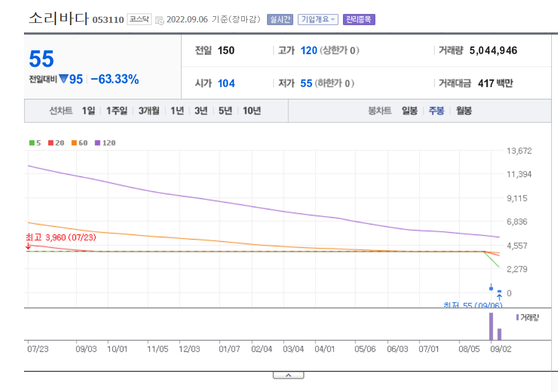The height and width of the screenshot is (392, 558).
Task: Click the blue candlestick near 09/02
Action: click(x=491, y=288)
